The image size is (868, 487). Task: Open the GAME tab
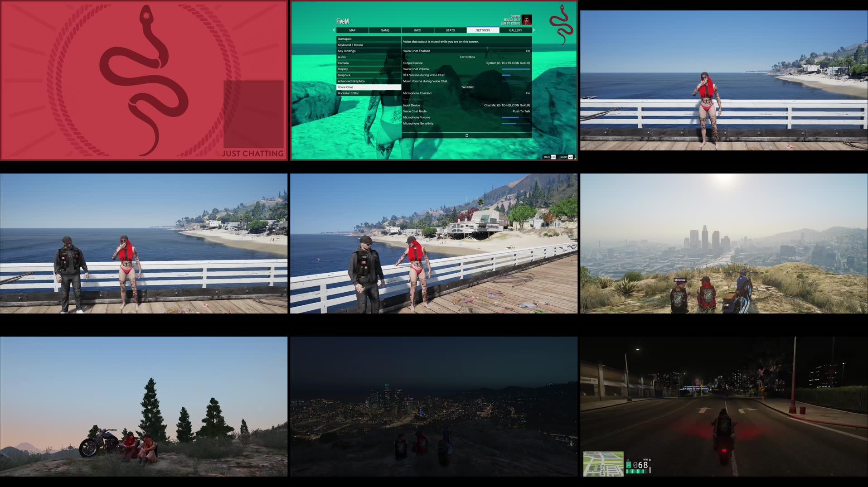385,30
